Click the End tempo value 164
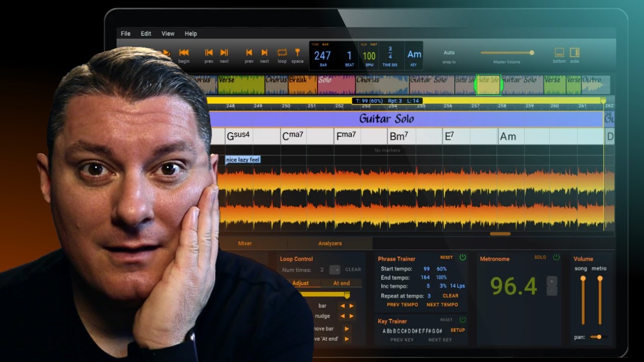The width and height of the screenshot is (644, 362). click(426, 278)
